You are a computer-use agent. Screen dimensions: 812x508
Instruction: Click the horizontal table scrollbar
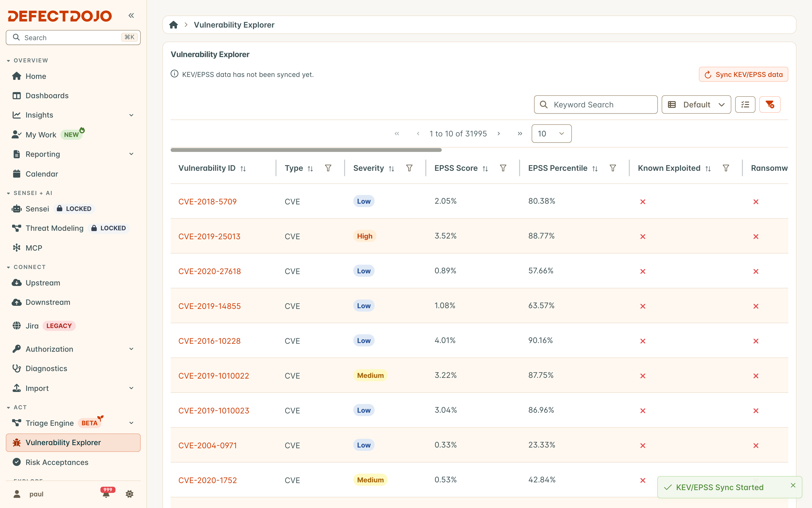point(306,150)
